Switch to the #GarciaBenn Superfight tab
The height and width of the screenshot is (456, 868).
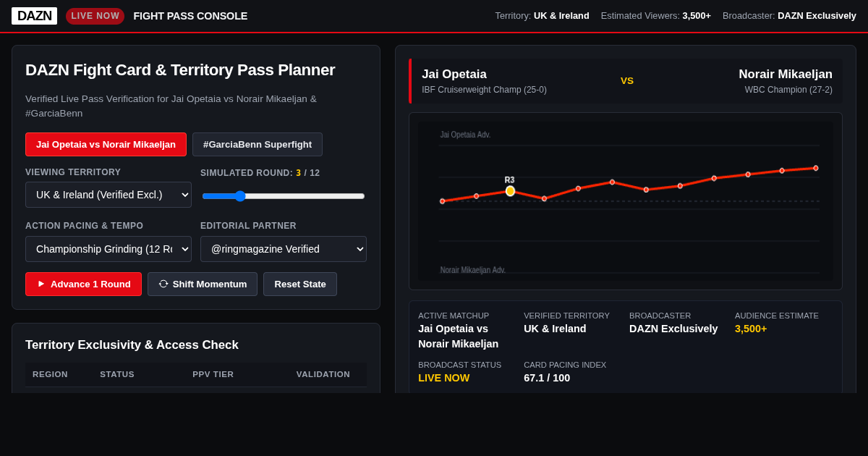pyautogui.click(x=258, y=144)
